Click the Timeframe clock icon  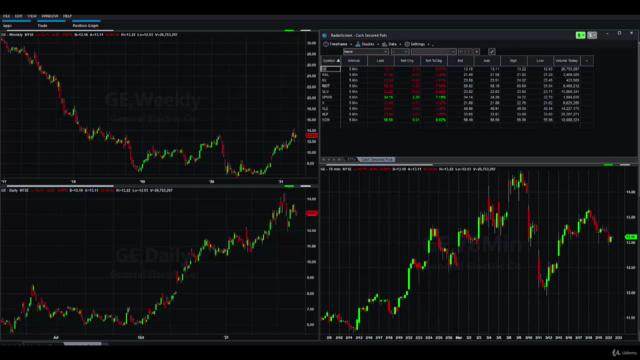pos(326,44)
